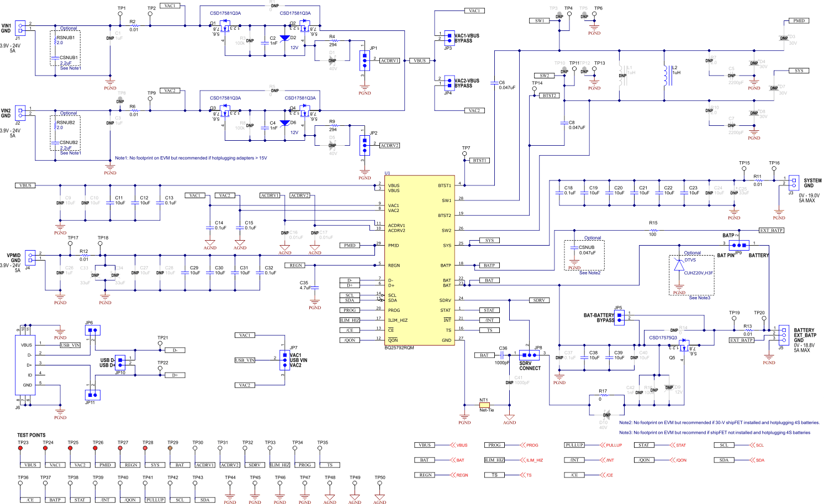Screen dimensions: 824x504
Task: Click the DTVS diode CUHZ20V,H3F symbol
Action: pyautogui.click(x=678, y=267)
